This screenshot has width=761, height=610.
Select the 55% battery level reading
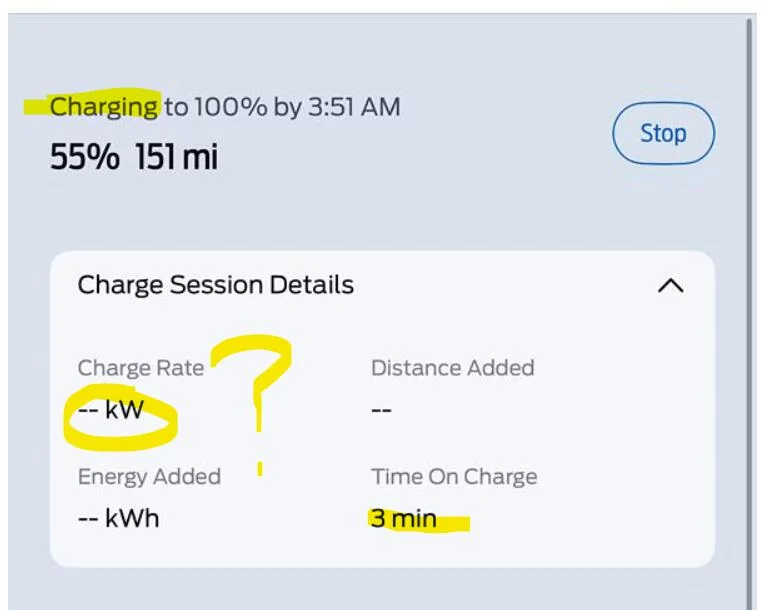click(x=84, y=157)
